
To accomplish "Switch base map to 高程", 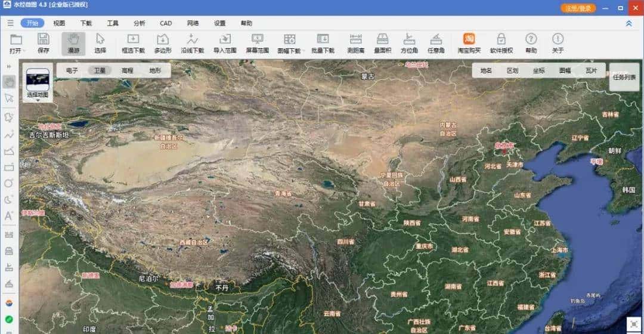I will (x=128, y=70).
